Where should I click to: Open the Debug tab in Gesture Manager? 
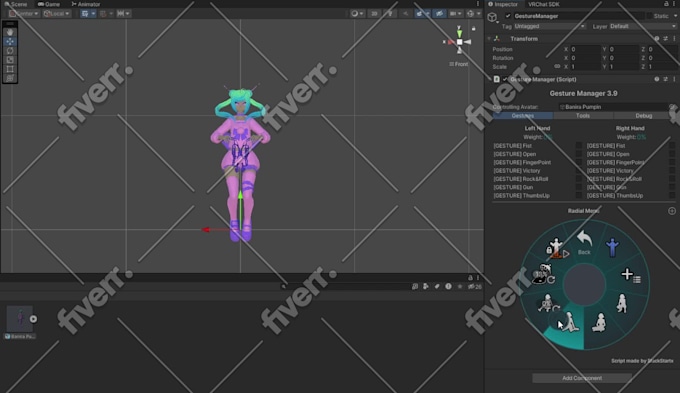coord(644,116)
